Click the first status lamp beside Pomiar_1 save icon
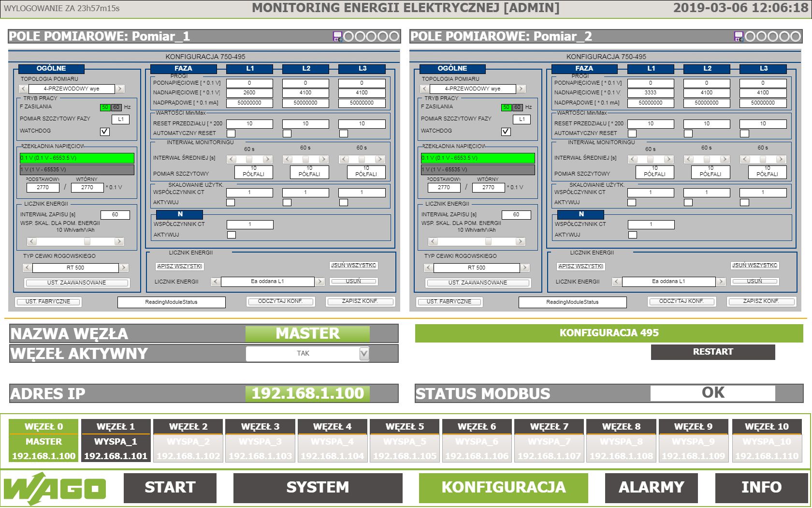Image resolution: width=812 pixels, height=508 pixels. (x=349, y=36)
